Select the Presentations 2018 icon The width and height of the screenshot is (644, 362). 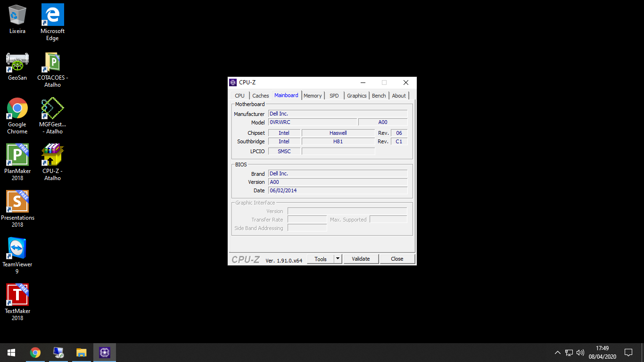point(17,209)
